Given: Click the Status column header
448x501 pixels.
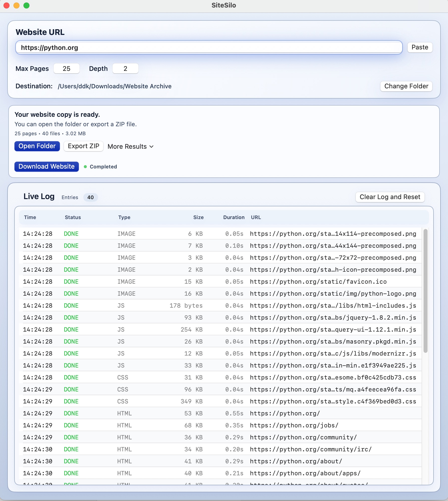Looking at the screenshot, I should [x=73, y=217].
